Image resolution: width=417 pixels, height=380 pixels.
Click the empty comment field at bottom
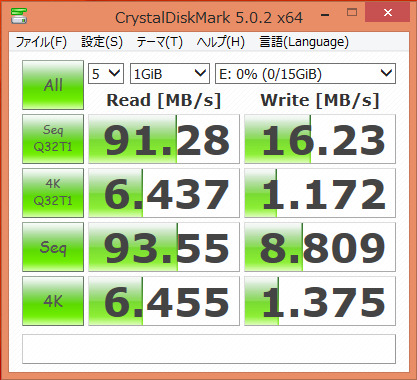pyautogui.click(x=209, y=349)
